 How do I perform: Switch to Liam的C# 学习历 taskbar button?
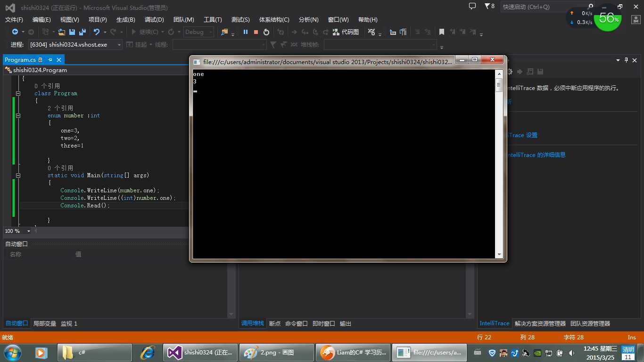(354, 352)
